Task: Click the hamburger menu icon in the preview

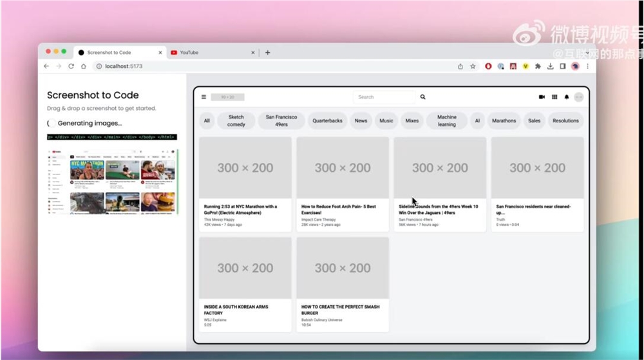Action: [x=204, y=97]
